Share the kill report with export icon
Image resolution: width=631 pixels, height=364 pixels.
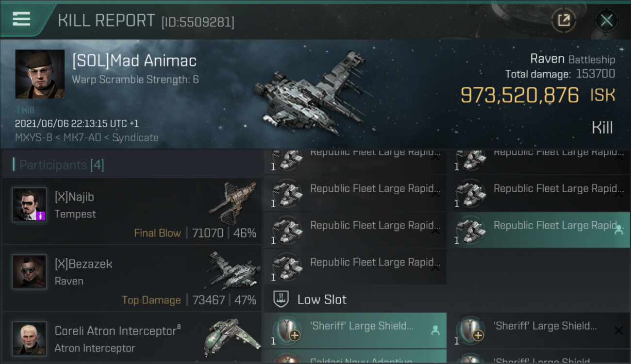(x=564, y=20)
